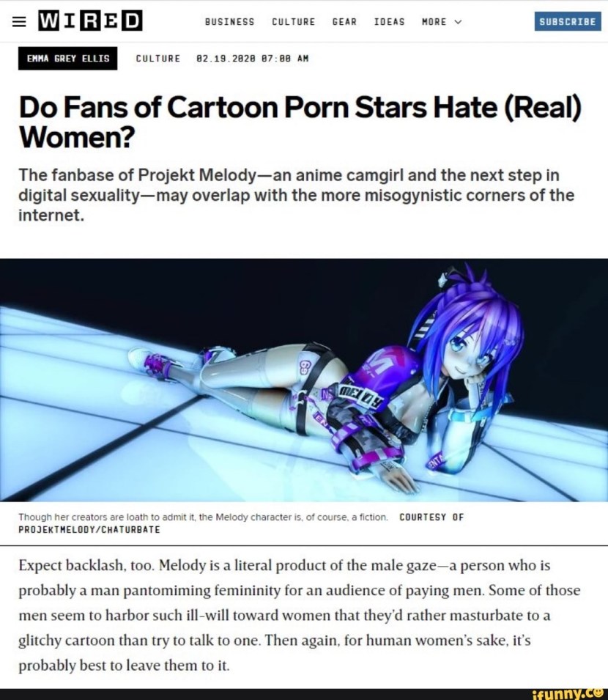
Task: Open the Projekt Melody hero image
Action: coord(304,380)
